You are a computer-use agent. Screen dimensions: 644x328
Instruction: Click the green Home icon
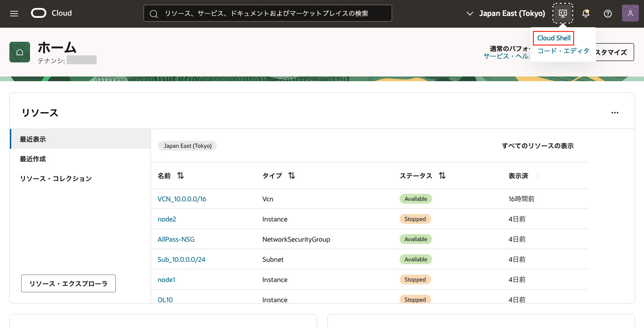coord(20,52)
